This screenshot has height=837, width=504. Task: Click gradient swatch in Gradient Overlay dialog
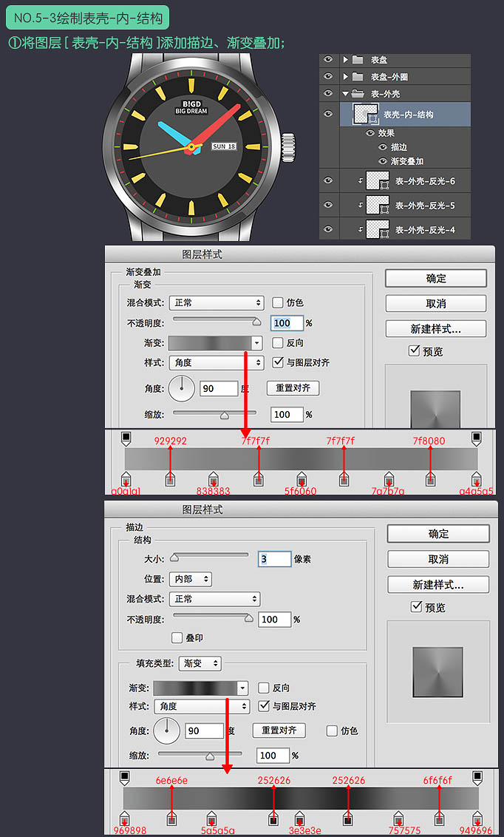[x=210, y=342]
